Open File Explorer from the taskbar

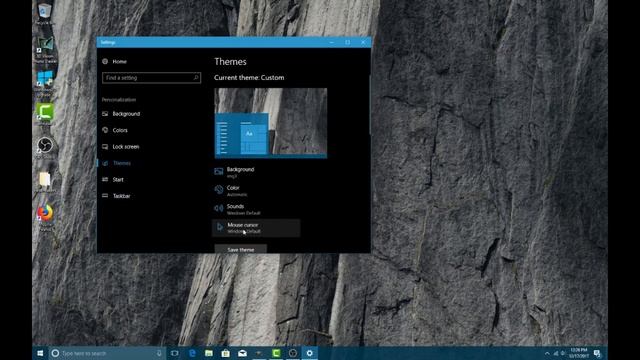pos(209,353)
